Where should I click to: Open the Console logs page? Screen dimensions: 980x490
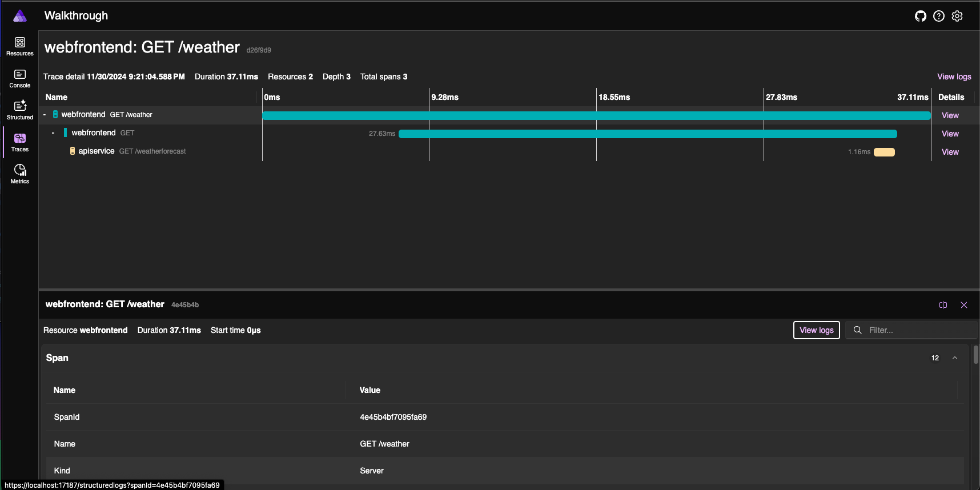(x=20, y=78)
